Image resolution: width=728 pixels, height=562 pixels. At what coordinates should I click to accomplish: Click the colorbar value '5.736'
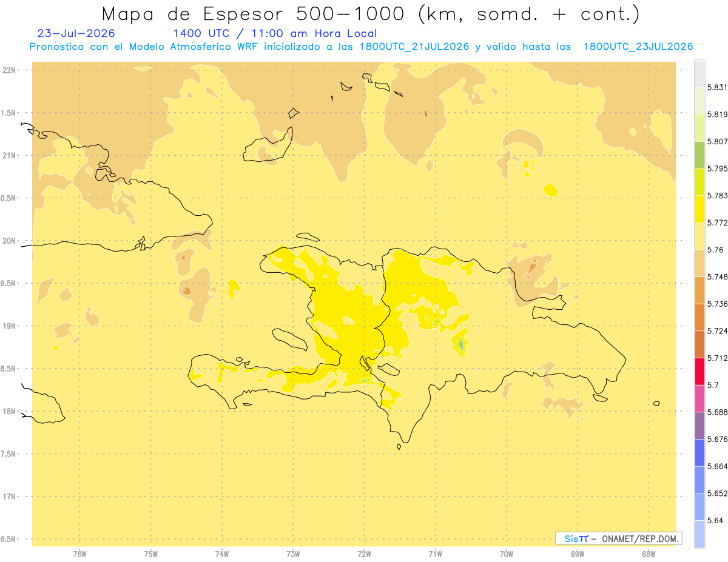click(x=718, y=304)
